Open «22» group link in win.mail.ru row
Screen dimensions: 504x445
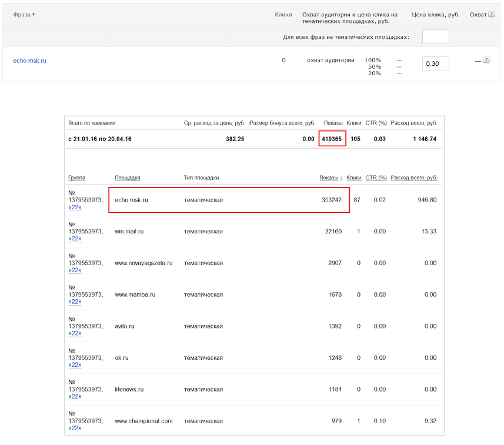click(x=75, y=239)
